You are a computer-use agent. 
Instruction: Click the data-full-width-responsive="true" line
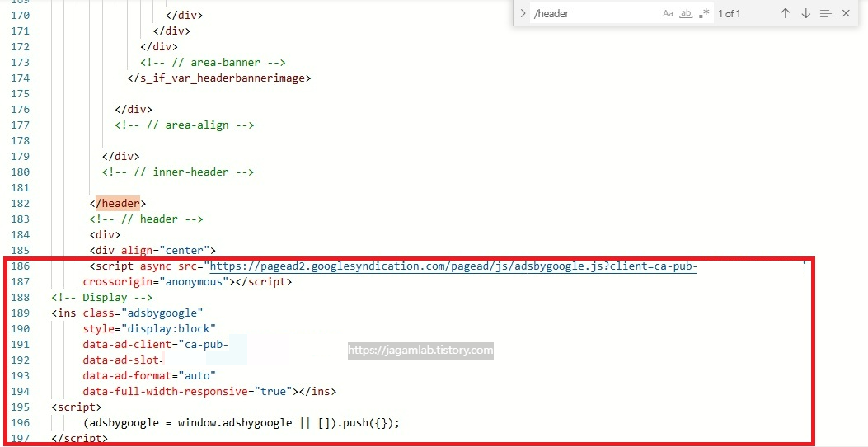pos(209,392)
